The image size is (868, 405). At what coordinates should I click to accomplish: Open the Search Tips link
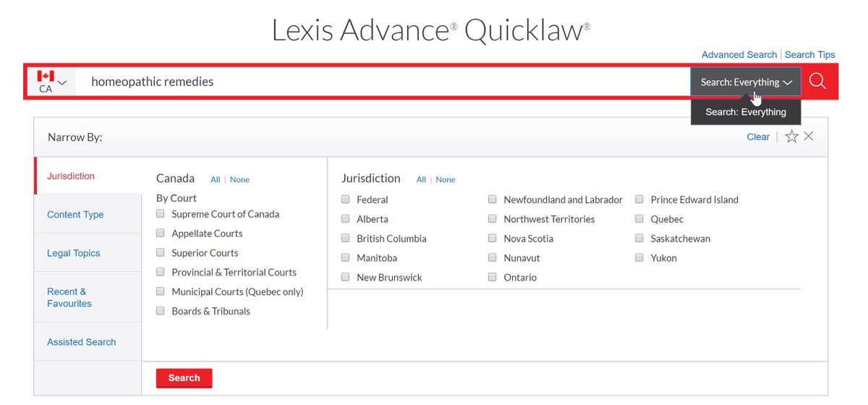point(810,55)
